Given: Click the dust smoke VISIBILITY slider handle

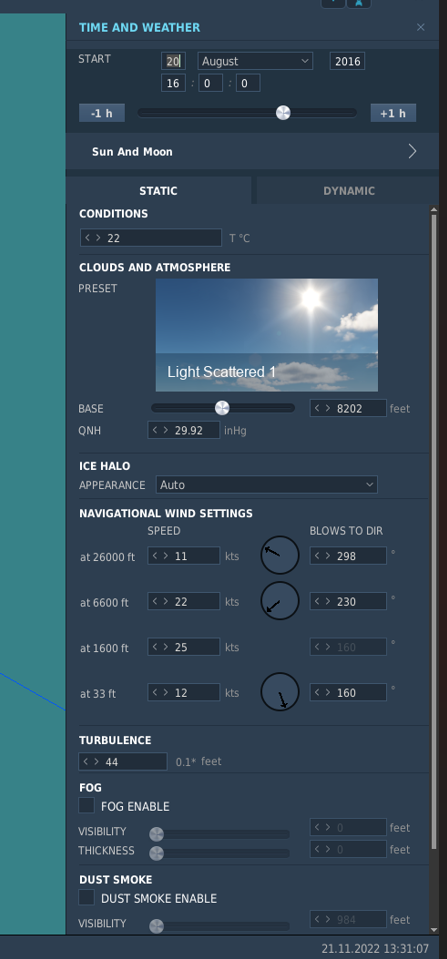Looking at the screenshot, I should click(157, 926).
